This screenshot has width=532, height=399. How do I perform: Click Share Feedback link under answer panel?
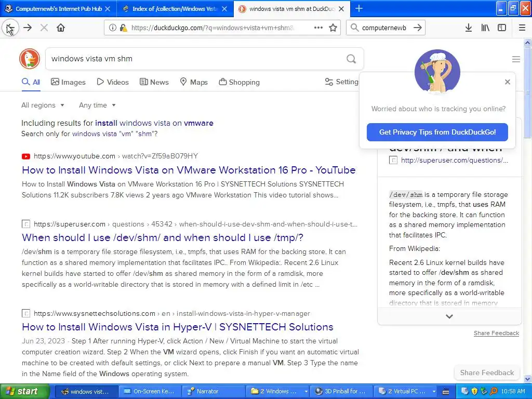tap(496, 333)
